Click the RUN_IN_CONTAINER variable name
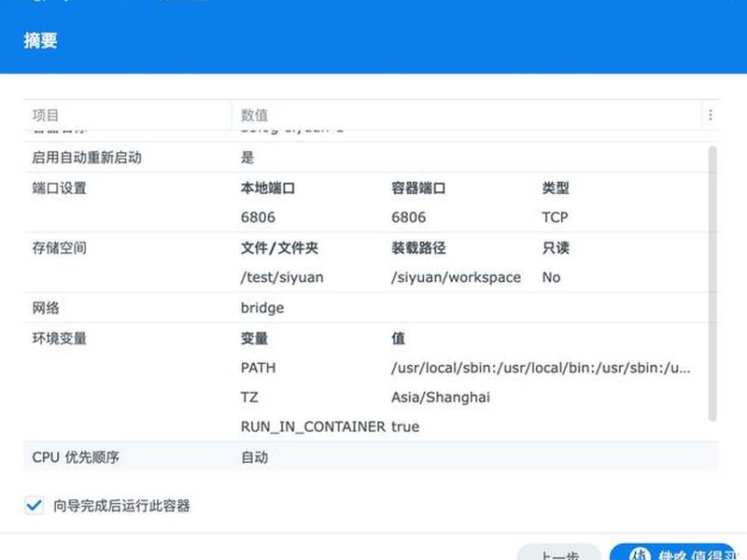 (x=313, y=427)
